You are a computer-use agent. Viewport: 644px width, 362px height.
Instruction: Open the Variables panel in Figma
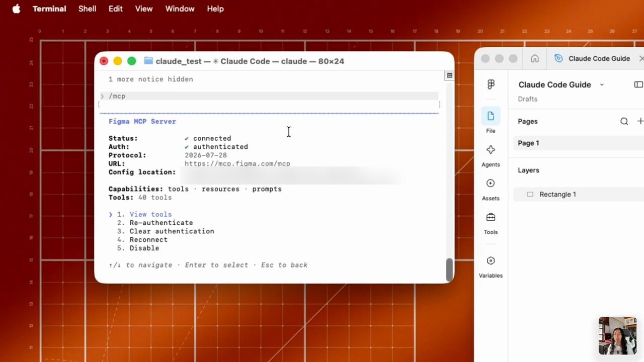491,267
